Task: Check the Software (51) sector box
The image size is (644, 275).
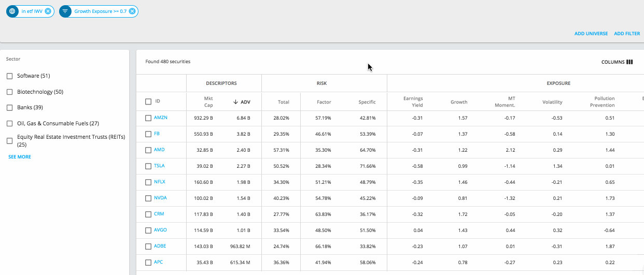Action: 9,76
